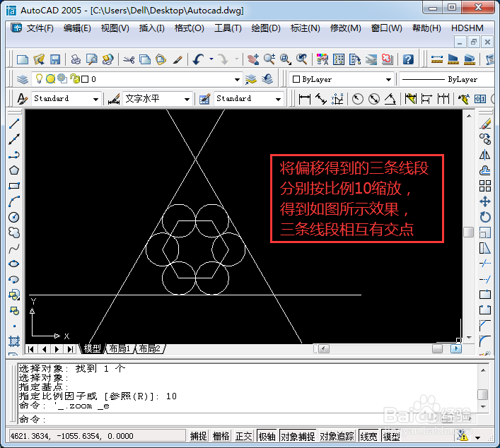Toggle 极轴 polar tracking in status bar
Screen dimensions: 500x448
(x=267, y=436)
